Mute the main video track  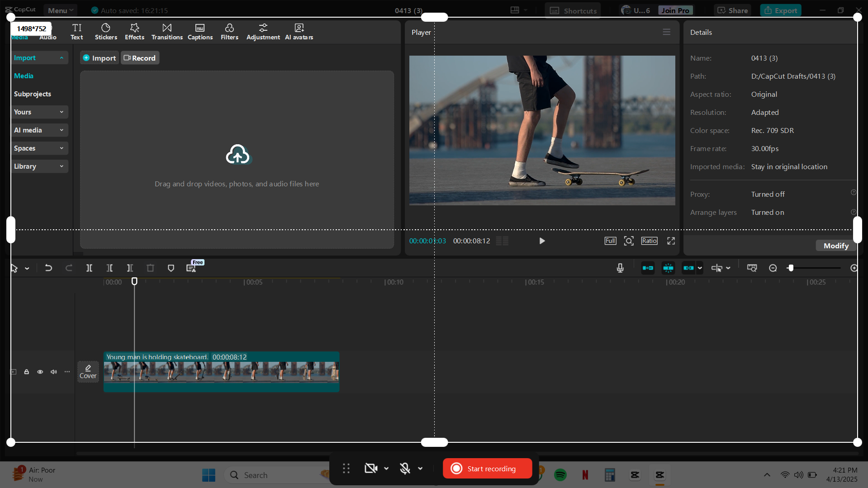(53, 371)
